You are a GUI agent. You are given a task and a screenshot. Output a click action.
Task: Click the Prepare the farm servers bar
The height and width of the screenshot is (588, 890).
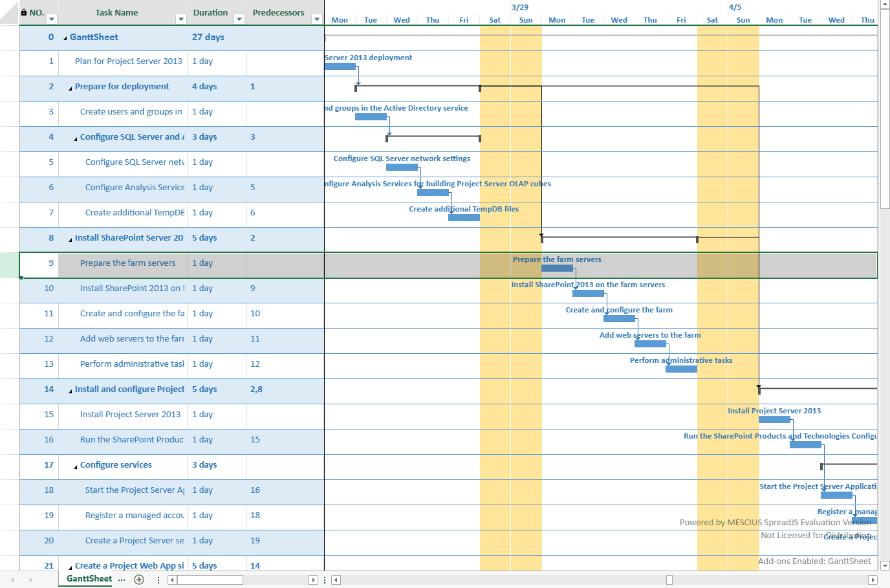click(557, 268)
